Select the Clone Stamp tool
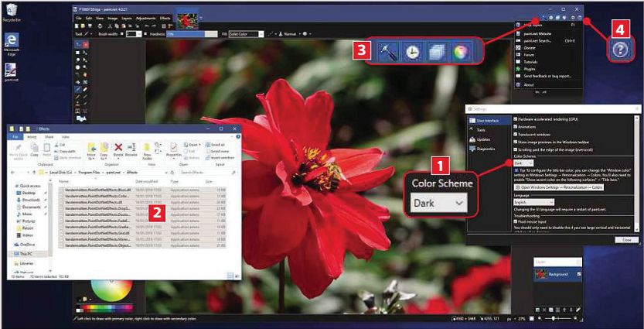This screenshot has width=644, height=329. tap(77, 104)
